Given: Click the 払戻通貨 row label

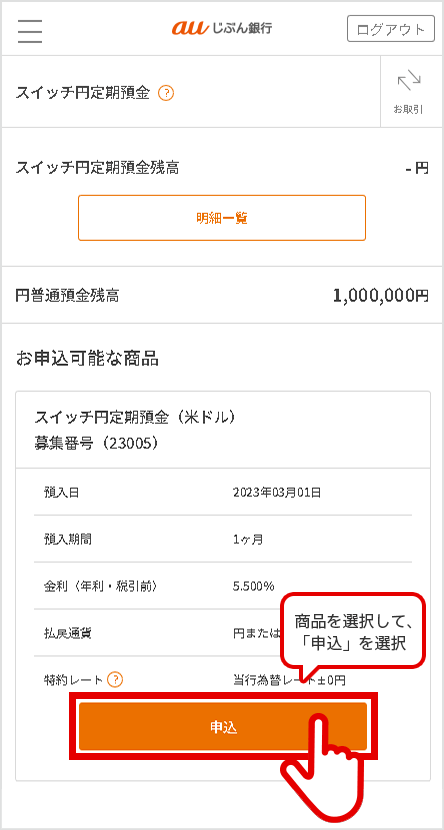Looking at the screenshot, I should 68,633.
